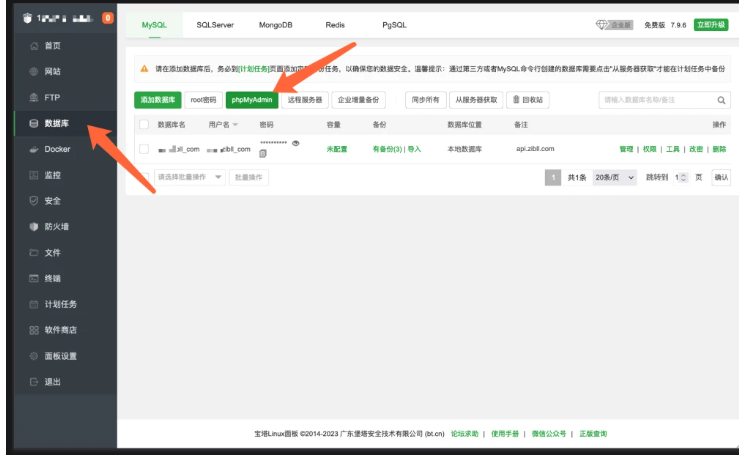Tick the checkbox for the database row

144,149
